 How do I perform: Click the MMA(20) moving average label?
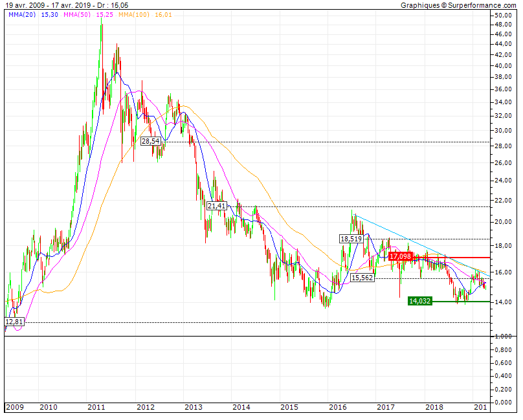(x=22, y=15)
